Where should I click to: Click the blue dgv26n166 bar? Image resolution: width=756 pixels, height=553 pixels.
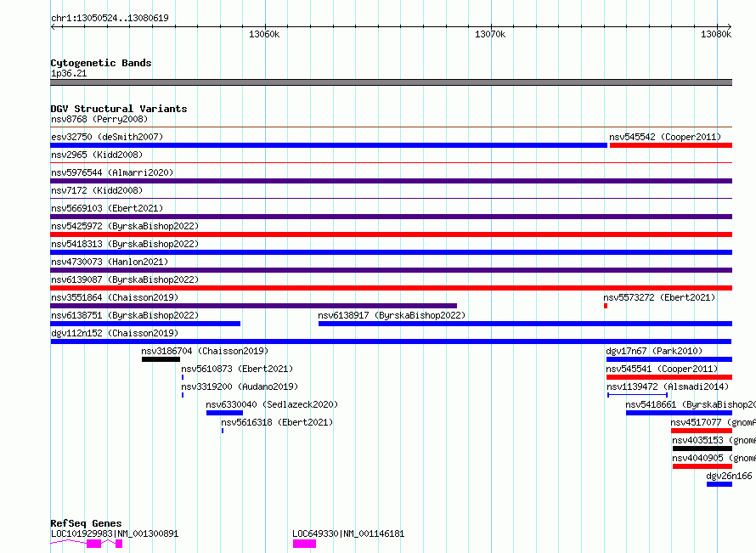point(719,484)
